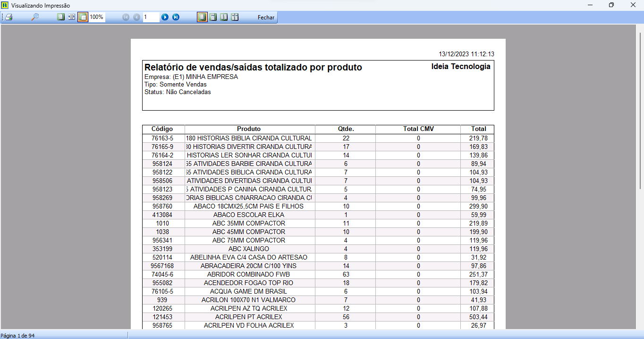This screenshot has height=339, width=644.
Task: Click the zoom percentage field
Action: click(x=97, y=17)
